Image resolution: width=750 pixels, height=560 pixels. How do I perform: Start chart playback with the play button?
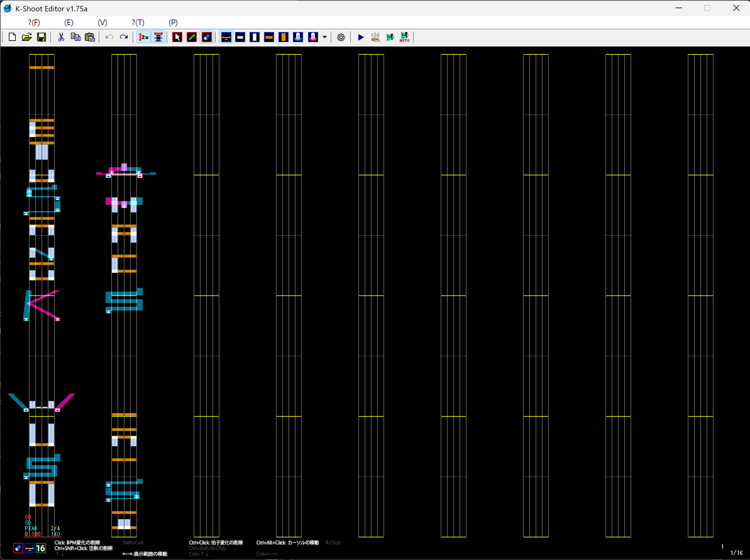tap(361, 37)
